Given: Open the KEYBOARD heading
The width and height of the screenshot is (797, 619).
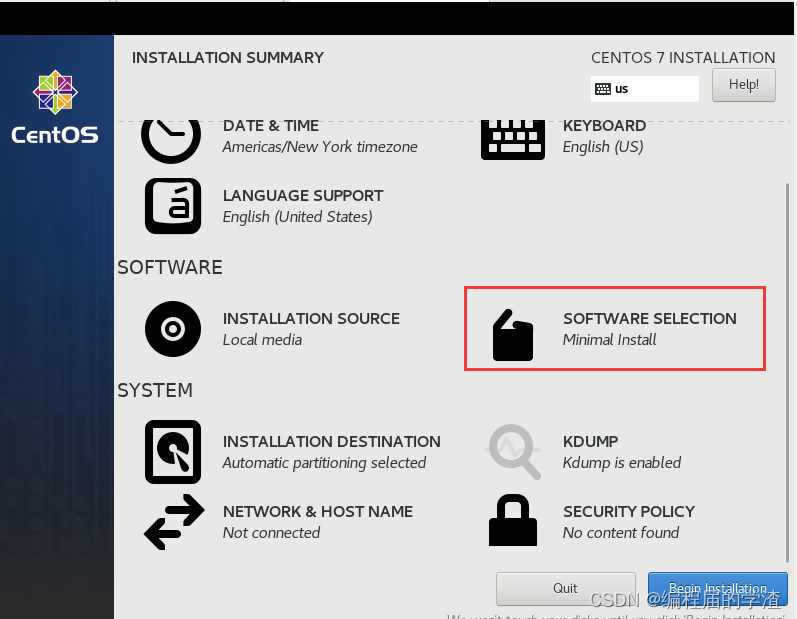Looking at the screenshot, I should 604,126.
